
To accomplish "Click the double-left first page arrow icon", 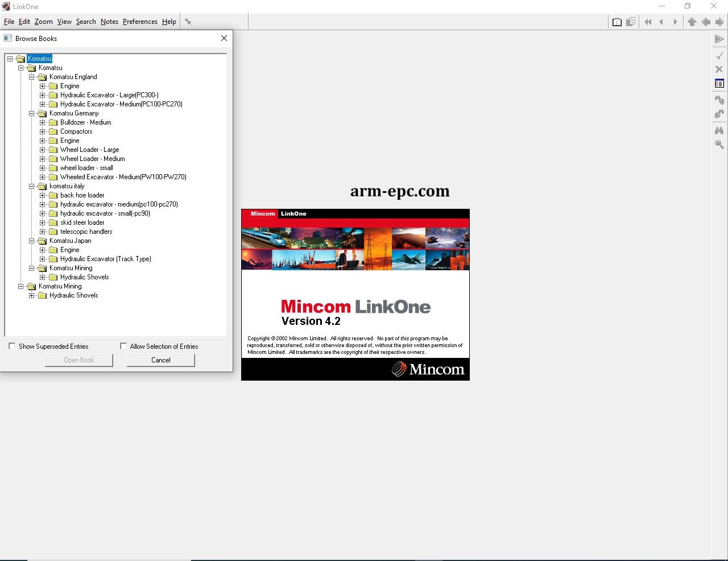I will [648, 22].
